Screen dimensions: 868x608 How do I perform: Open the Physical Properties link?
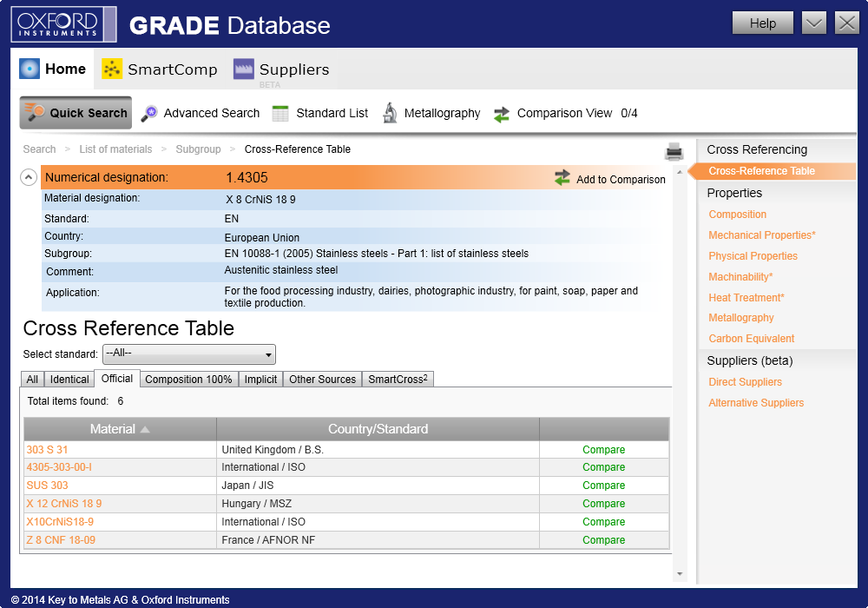pos(753,256)
